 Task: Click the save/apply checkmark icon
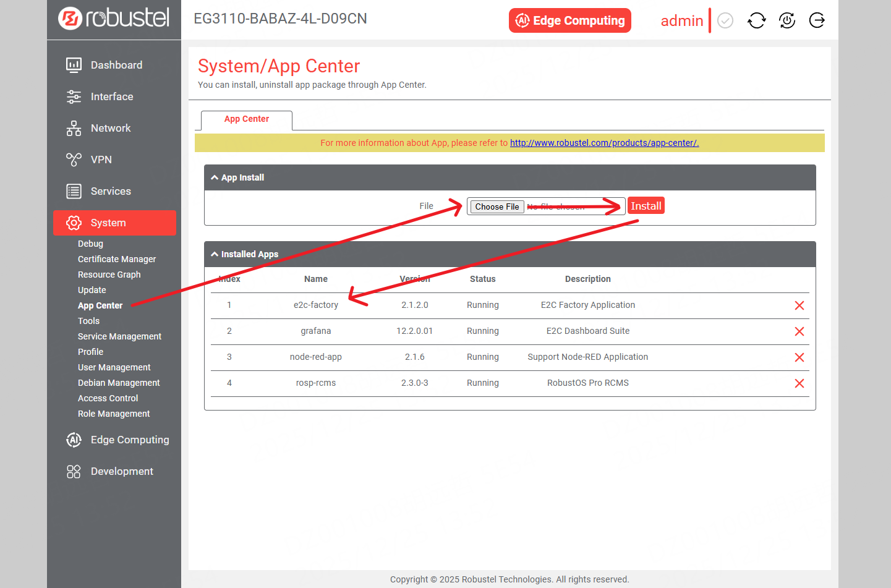point(725,21)
